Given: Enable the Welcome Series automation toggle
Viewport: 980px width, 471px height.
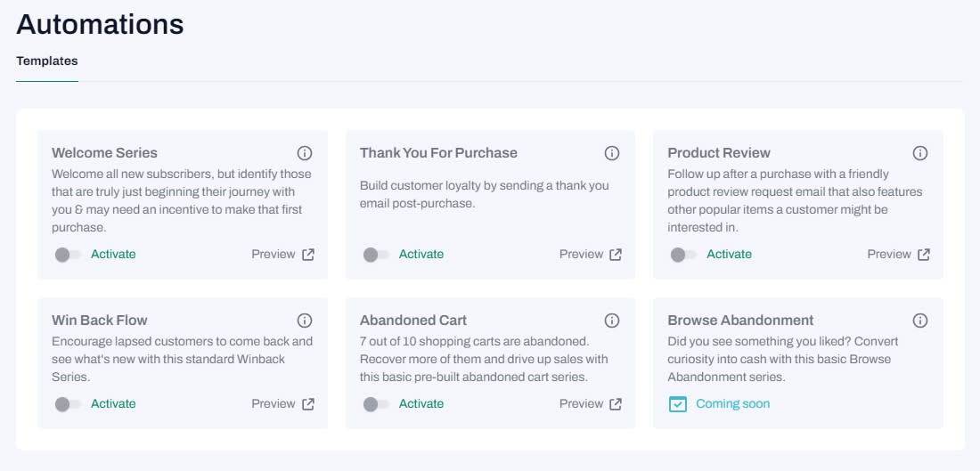Looking at the screenshot, I should click(x=68, y=255).
